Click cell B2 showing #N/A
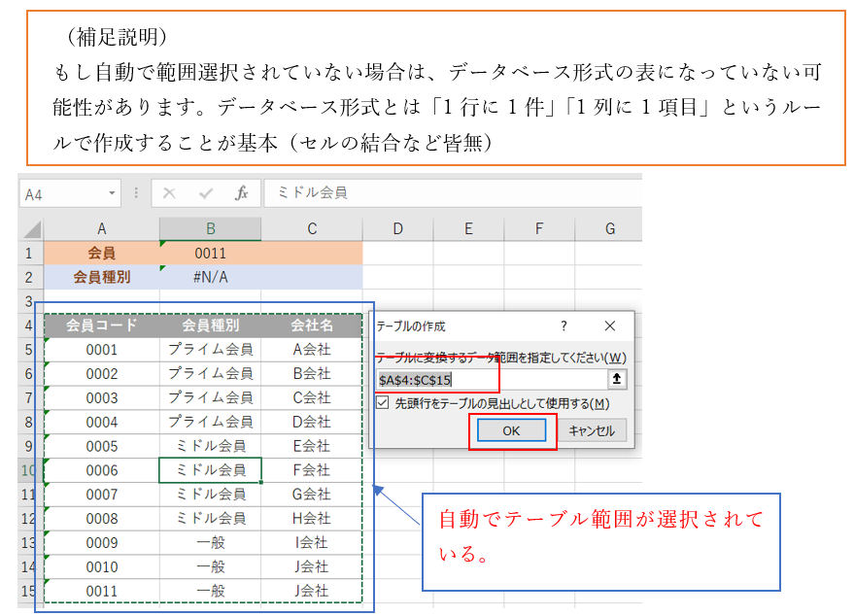 click(x=210, y=277)
